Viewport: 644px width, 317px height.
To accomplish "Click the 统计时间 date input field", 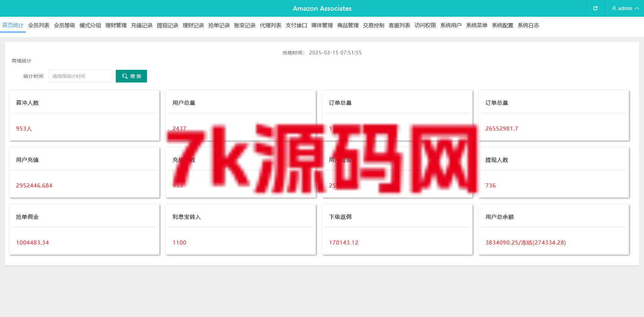I will pyautogui.click(x=81, y=76).
